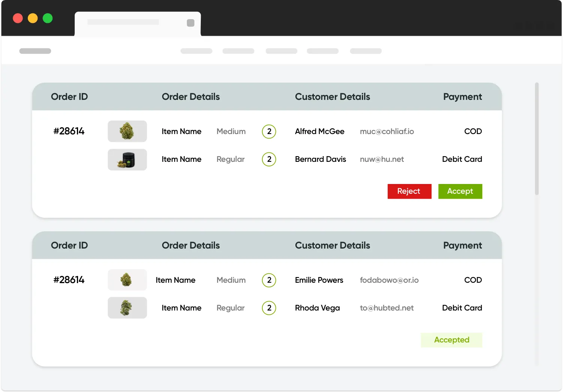The width and height of the screenshot is (563, 392).
Task: Click the red window close dot
Action: click(18, 18)
